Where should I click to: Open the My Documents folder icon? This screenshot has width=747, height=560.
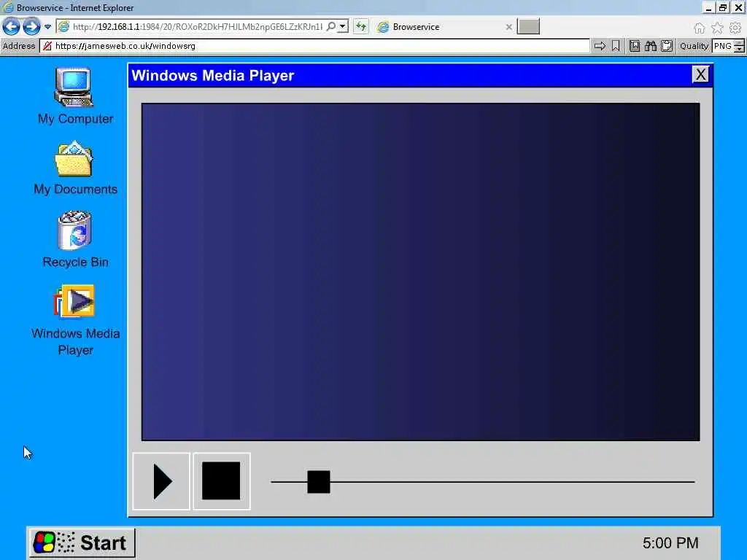click(x=74, y=159)
